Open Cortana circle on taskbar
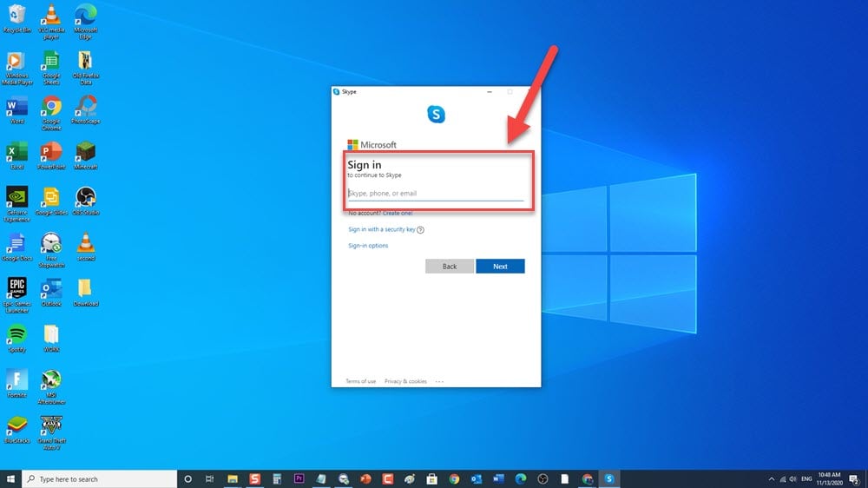This screenshot has width=868, height=488. coord(187,479)
